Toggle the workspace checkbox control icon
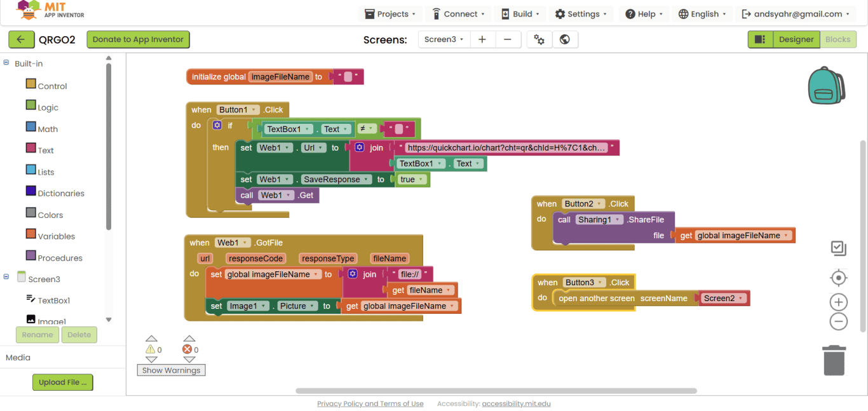 coord(838,248)
